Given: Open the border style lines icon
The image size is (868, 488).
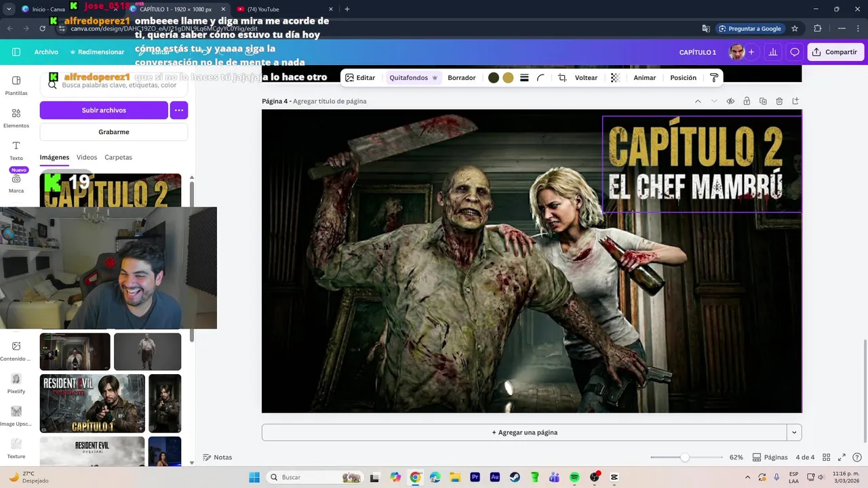Looking at the screenshot, I should click(x=524, y=78).
